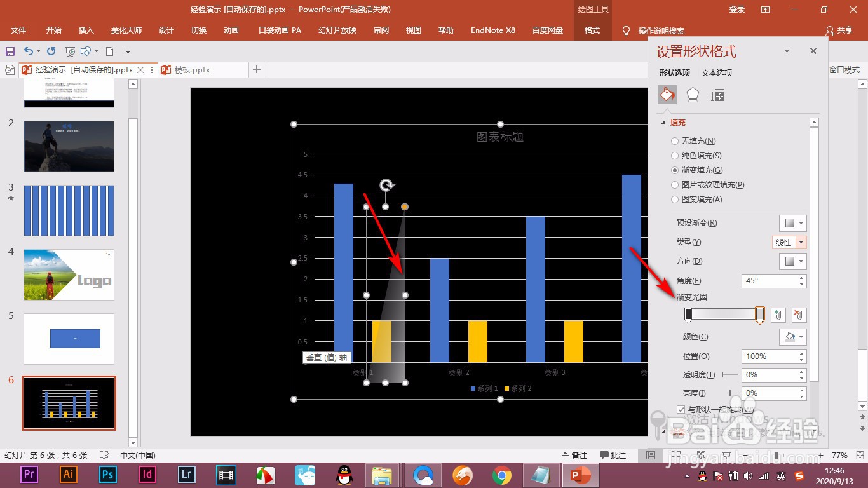Open the 文件 menu
This screenshot has width=868, height=488.
tap(18, 30)
